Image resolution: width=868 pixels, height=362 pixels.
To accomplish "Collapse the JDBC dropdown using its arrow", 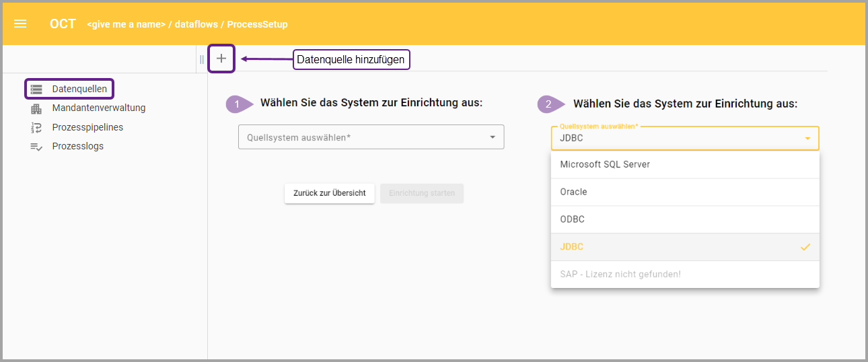I will point(807,139).
